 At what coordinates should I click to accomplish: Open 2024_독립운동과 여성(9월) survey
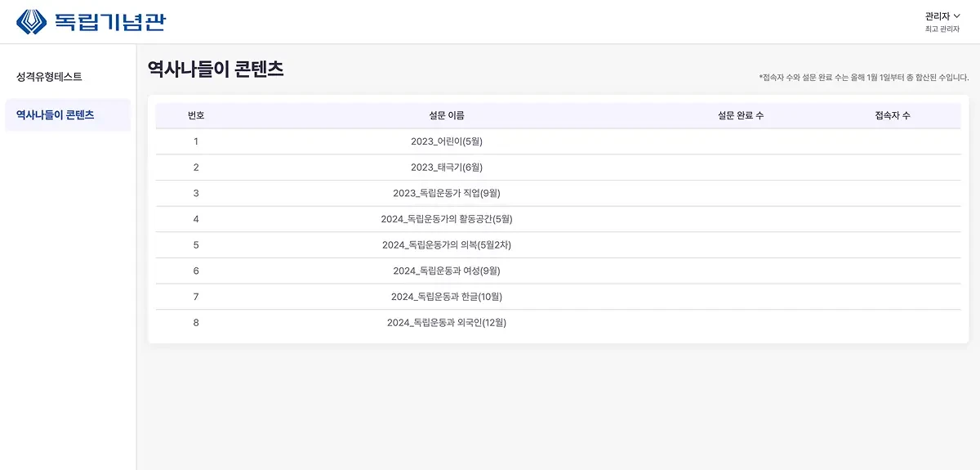[447, 271]
